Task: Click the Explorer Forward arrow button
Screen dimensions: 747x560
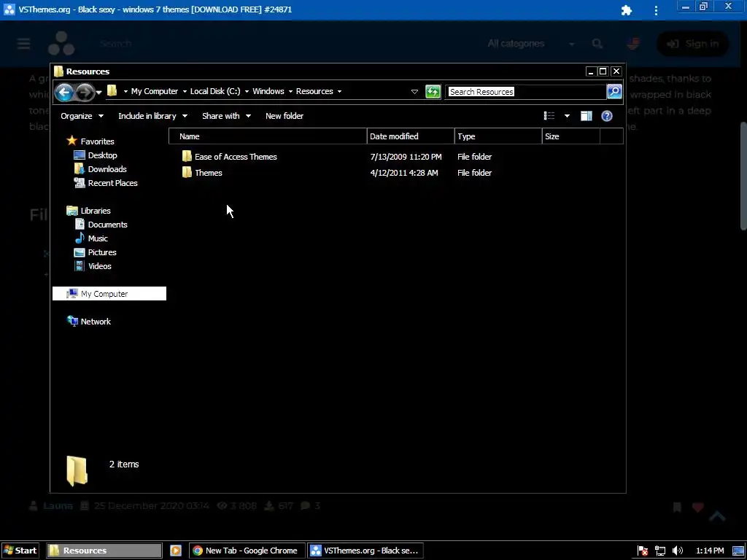Action: point(85,92)
